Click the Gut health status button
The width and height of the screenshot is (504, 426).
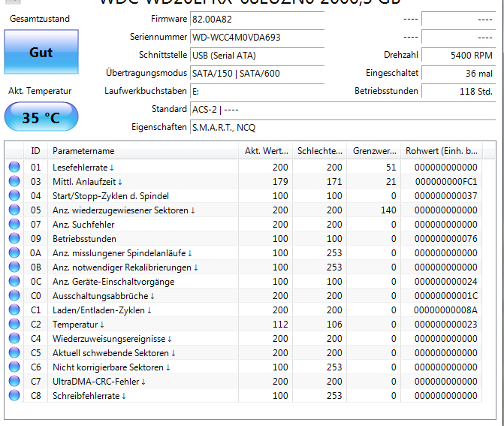click(41, 52)
